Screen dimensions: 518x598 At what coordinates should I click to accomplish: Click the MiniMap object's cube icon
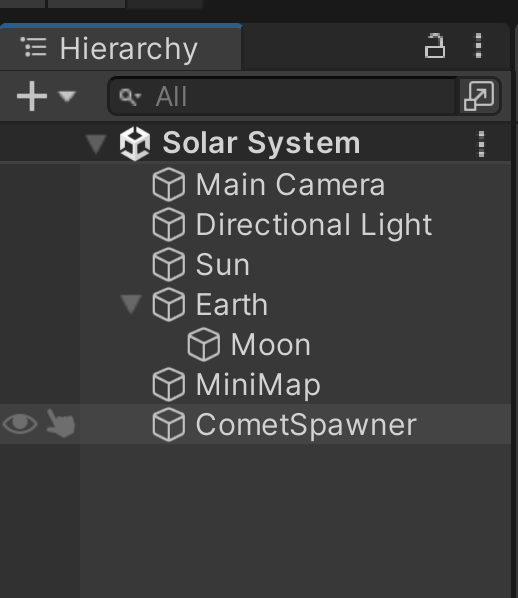[169, 384]
